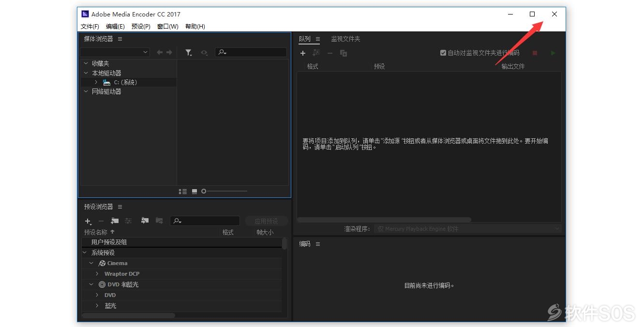Go back in media browser history
This screenshot has height=327, width=644.
160,52
